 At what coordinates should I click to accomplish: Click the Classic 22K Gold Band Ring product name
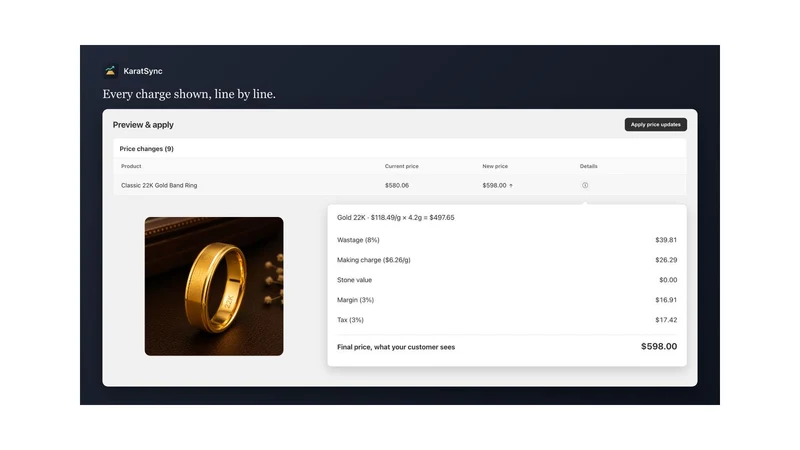click(159, 185)
